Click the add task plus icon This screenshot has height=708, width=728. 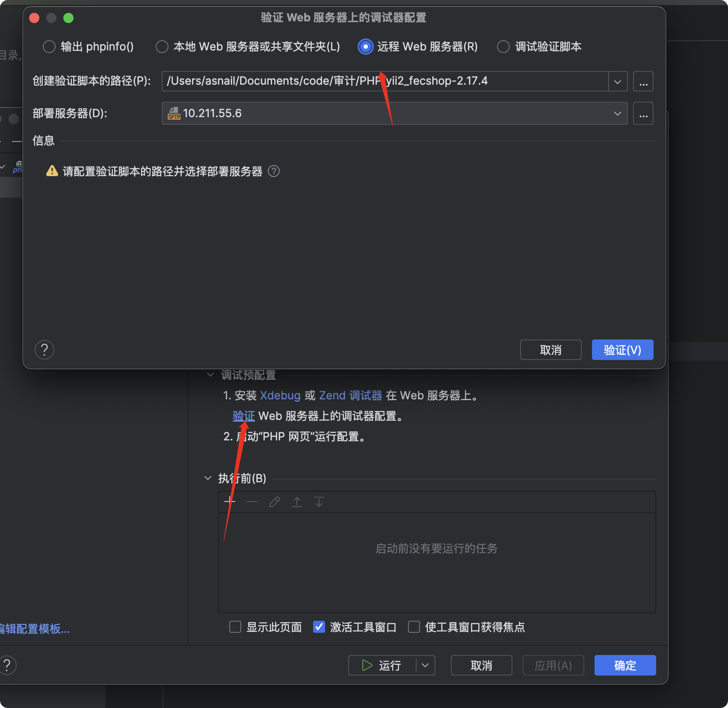[x=230, y=501]
